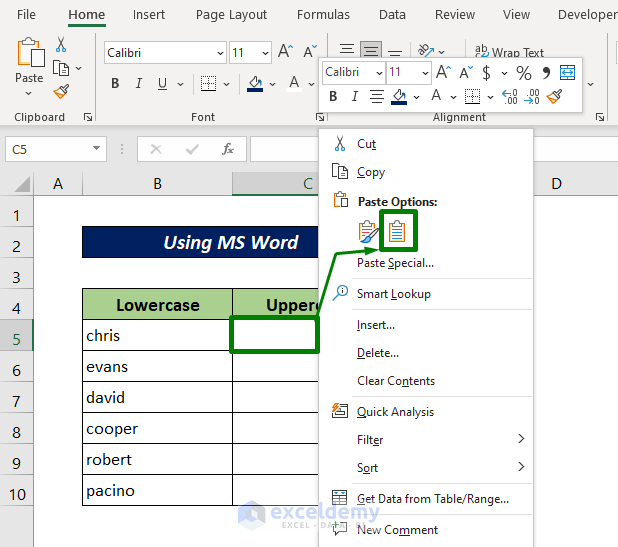The width and height of the screenshot is (618, 547).
Task: Click Borders icon in mini toolbar
Action: (472, 96)
